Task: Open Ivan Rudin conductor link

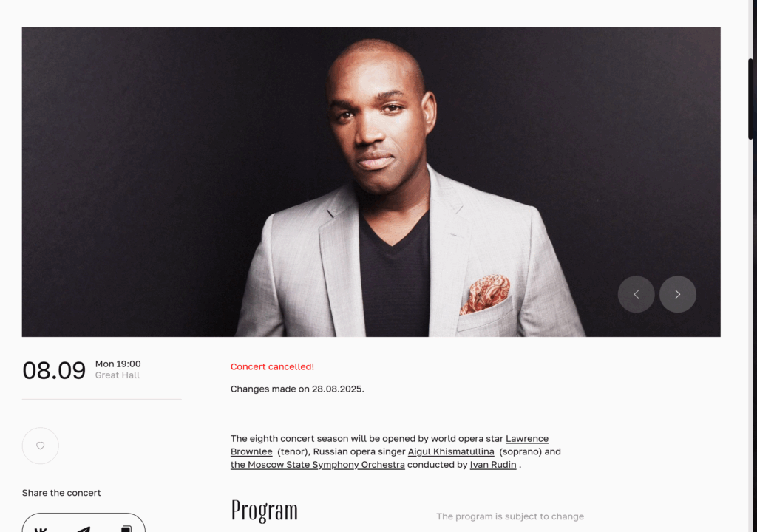Action: (x=493, y=465)
